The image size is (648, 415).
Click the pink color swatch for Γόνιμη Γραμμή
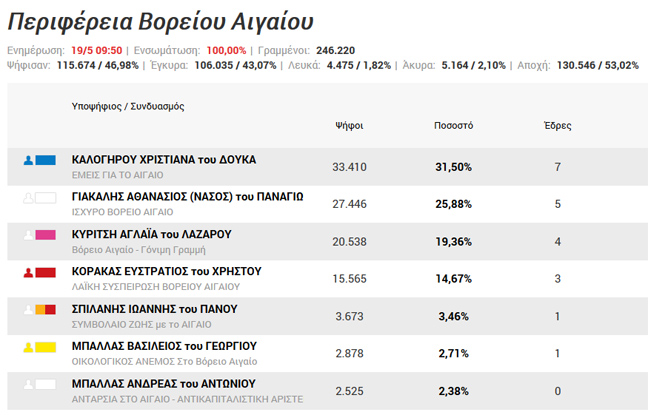coord(46,235)
